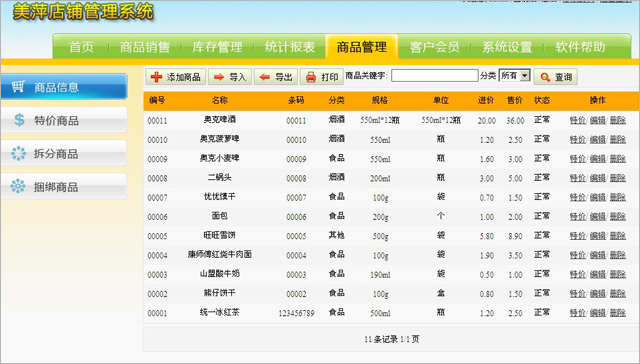Click 删除 link for item 00001

pos(618,313)
